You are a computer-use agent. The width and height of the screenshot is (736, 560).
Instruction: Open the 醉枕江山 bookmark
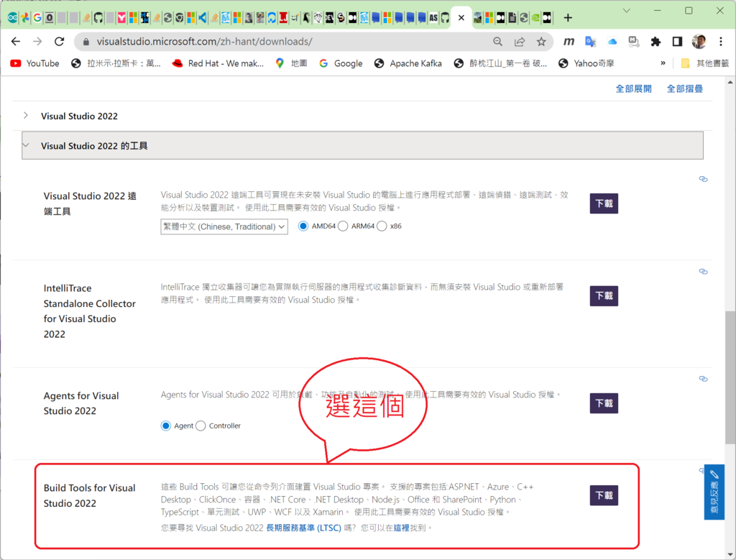500,63
